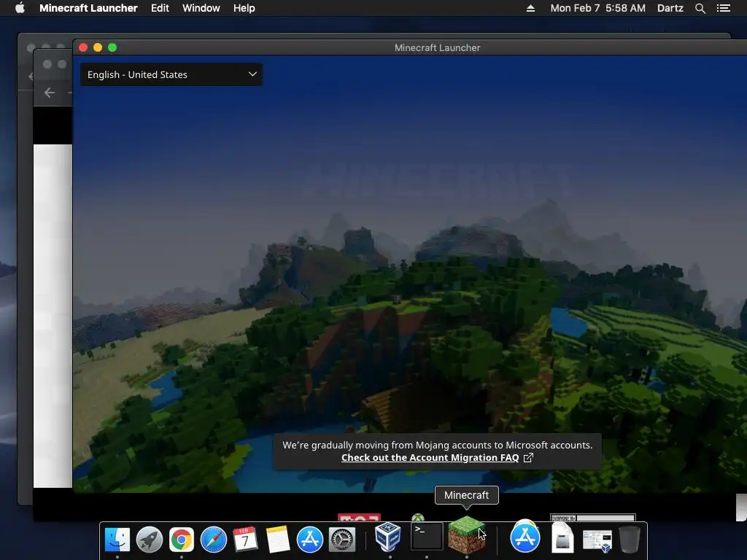The width and height of the screenshot is (747, 560).
Task: Close the Minecraft Launcher window
Action: point(83,47)
